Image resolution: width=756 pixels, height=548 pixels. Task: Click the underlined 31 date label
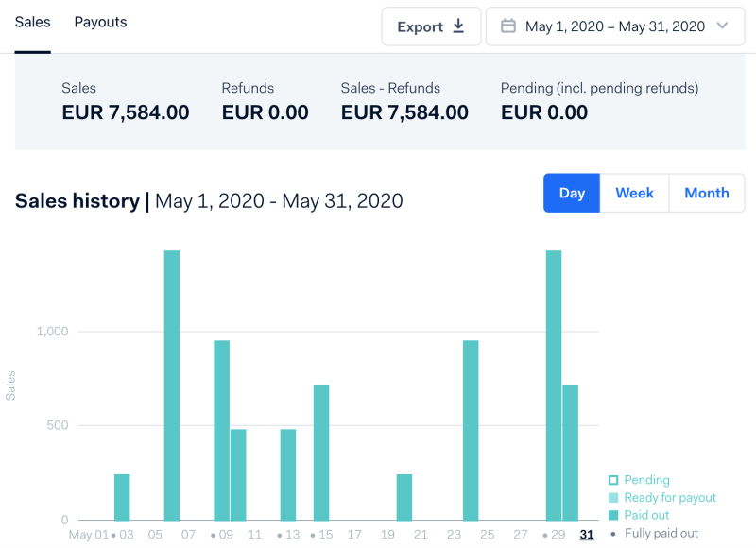point(587,535)
